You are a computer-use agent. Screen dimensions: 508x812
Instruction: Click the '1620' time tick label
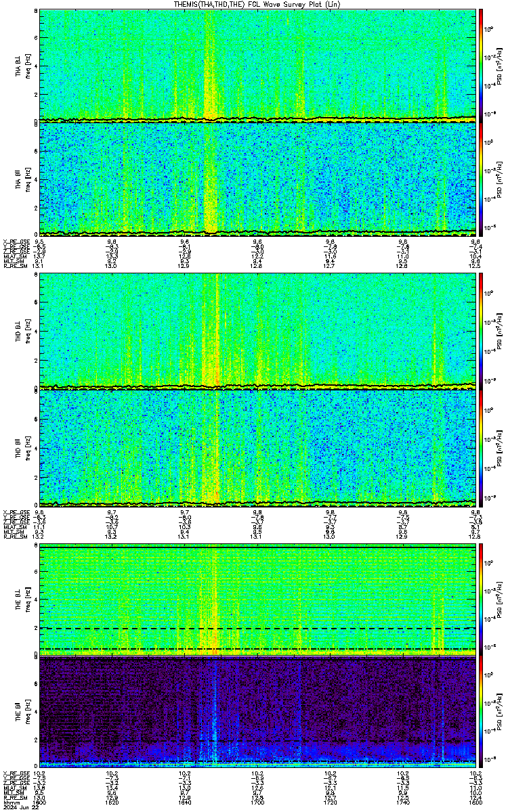[x=112, y=803]
